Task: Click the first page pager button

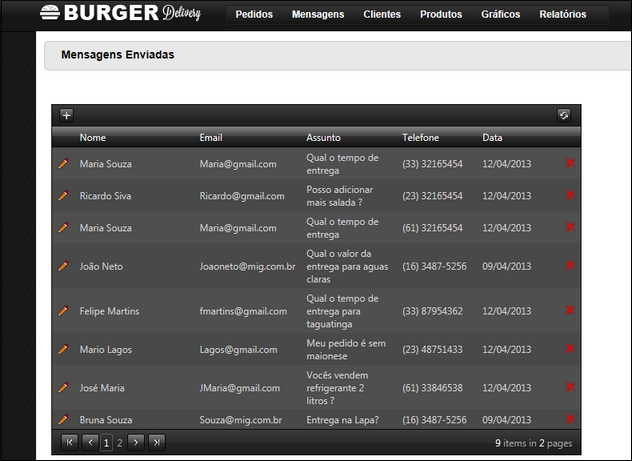Action: (69, 441)
